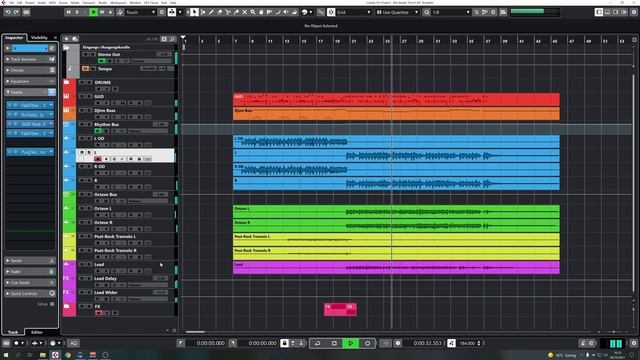Click the tempo metronome icon in transport
The height and width of the screenshot is (360, 640).
[451, 343]
